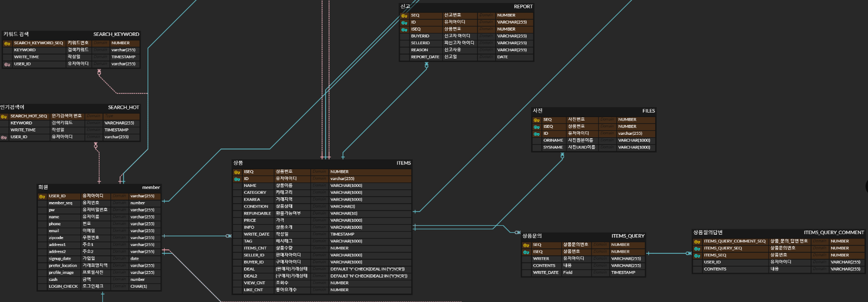Click the VARCHAR(10) data type in ITEMS
The height and width of the screenshot is (302, 868).
pos(344,213)
